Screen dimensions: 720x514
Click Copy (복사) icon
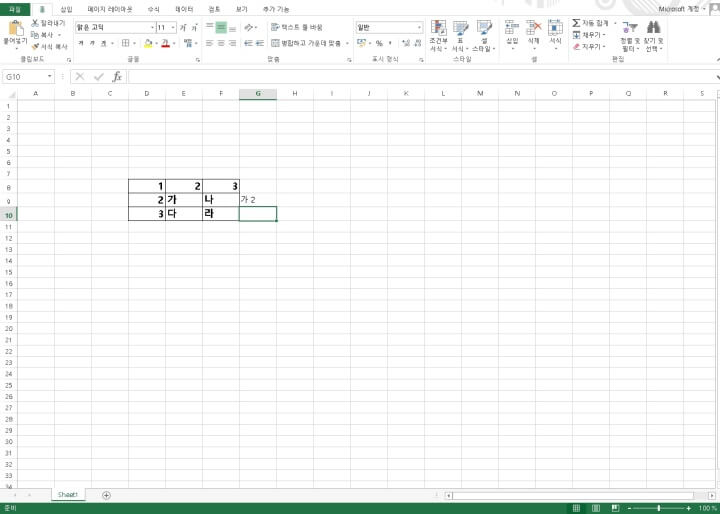35,35
